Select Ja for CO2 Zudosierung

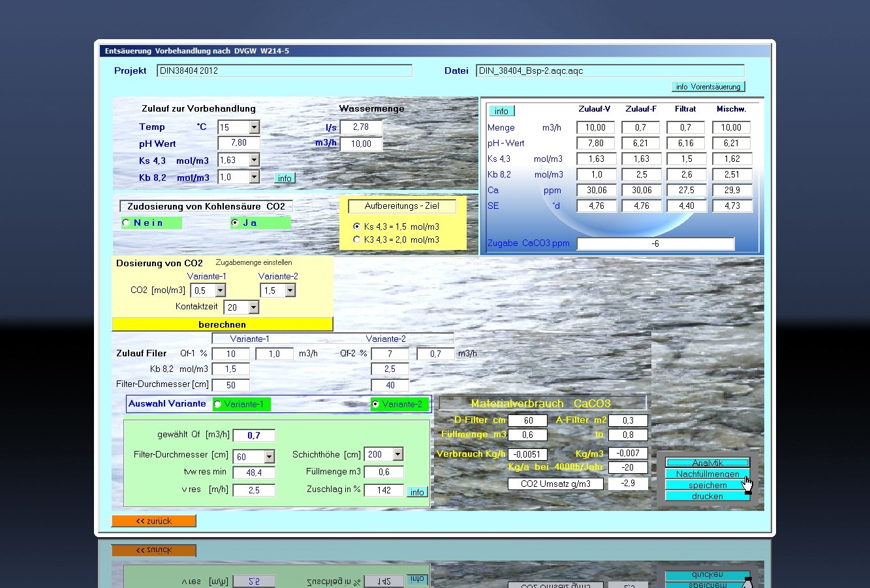pos(235,223)
